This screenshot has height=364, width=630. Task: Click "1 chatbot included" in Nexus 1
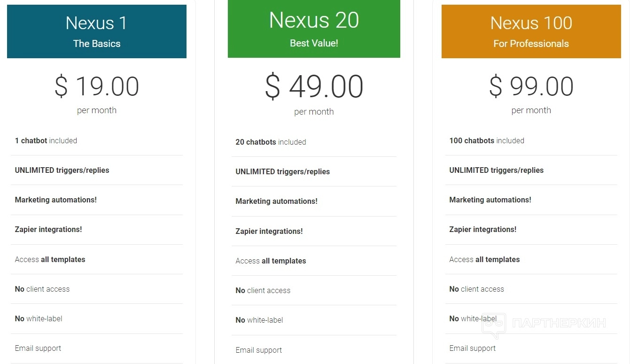[x=46, y=140]
